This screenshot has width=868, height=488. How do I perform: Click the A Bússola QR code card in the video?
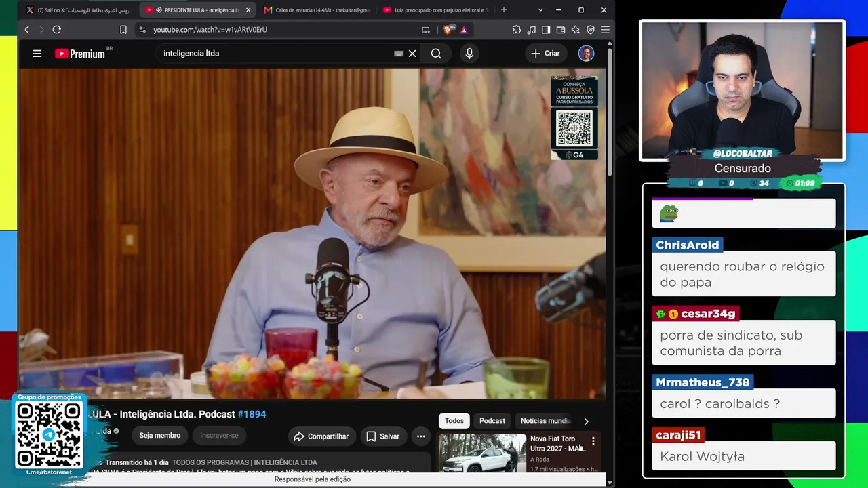[x=574, y=119]
